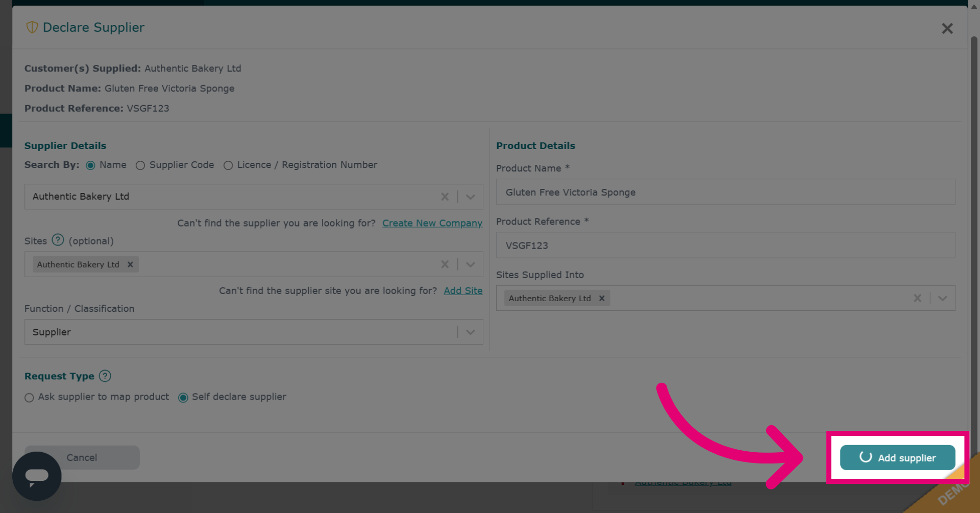The image size is (980, 513).
Task: Remove Authentic Bakery Ltd tag from Sites
Action: click(130, 264)
